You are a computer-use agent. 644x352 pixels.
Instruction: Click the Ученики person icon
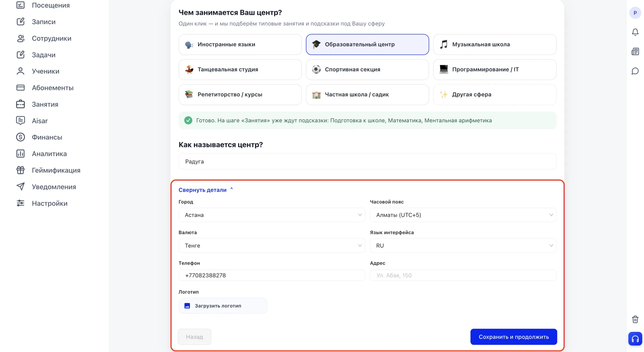click(20, 71)
